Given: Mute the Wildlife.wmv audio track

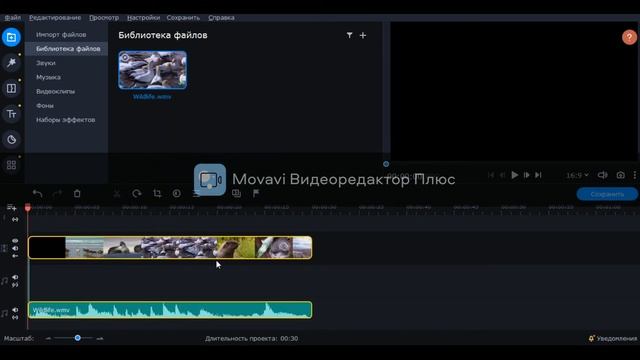Looking at the screenshot, I should [x=15, y=310].
